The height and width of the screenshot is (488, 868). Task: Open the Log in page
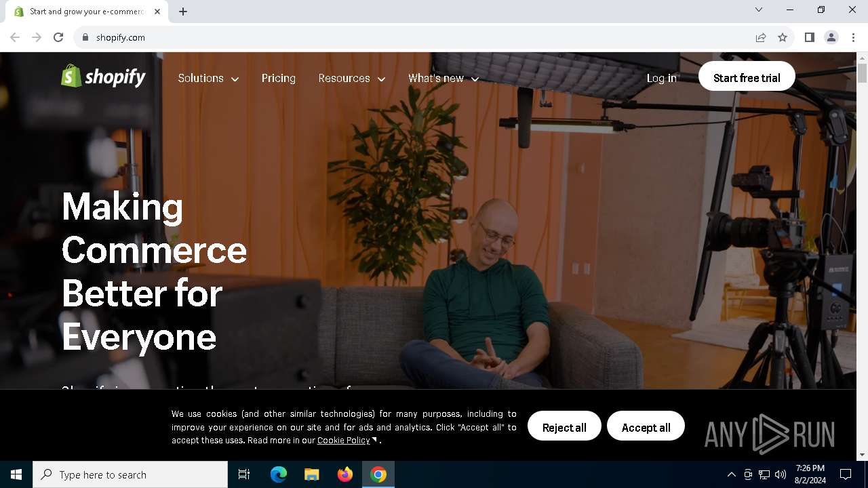[x=661, y=78]
